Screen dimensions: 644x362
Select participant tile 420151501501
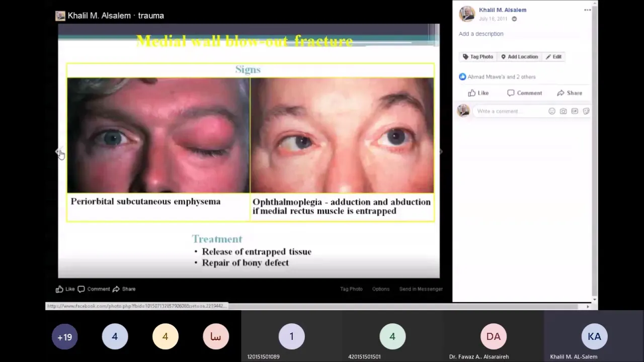(392, 336)
